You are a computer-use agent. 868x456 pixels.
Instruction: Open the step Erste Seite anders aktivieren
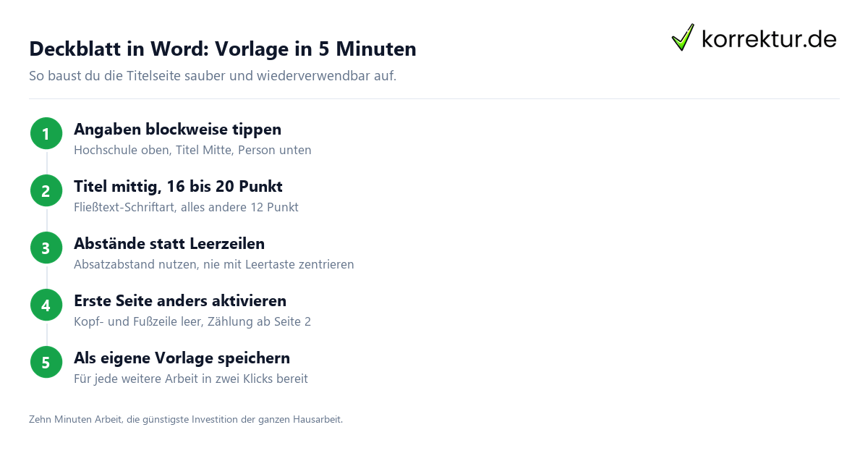coord(180,300)
